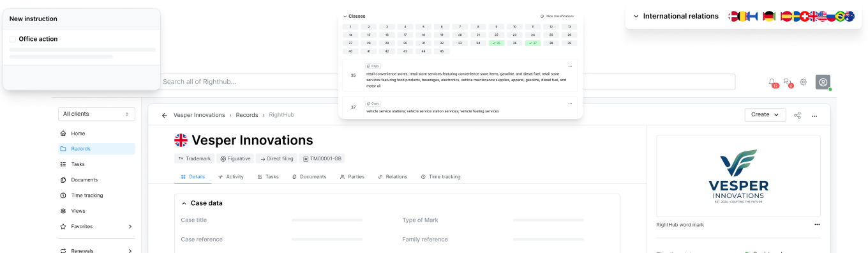This screenshot has height=253, width=868.
Task: Click the share icon beside Create
Action: (x=797, y=115)
